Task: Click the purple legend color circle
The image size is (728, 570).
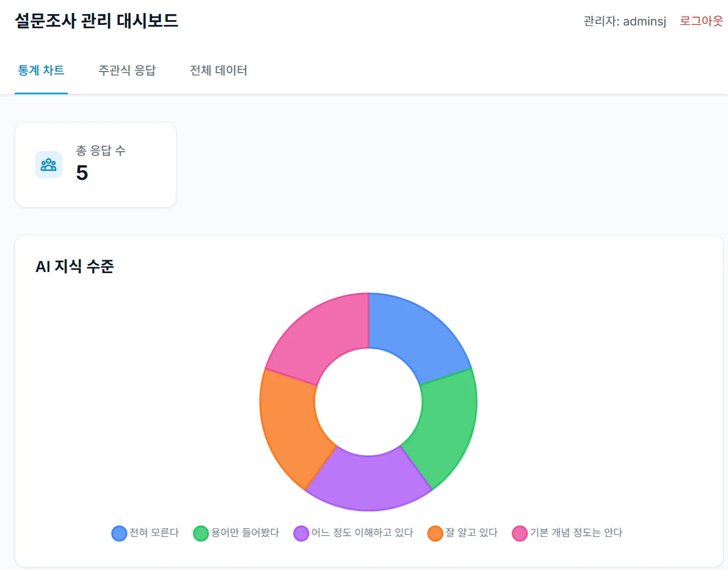Action: [301, 533]
